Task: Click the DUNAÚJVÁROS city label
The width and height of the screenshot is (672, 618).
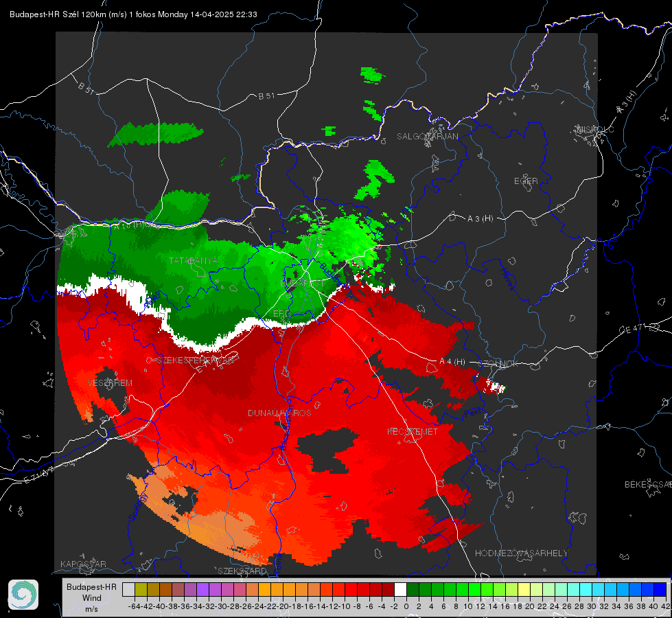Action: tap(279, 413)
